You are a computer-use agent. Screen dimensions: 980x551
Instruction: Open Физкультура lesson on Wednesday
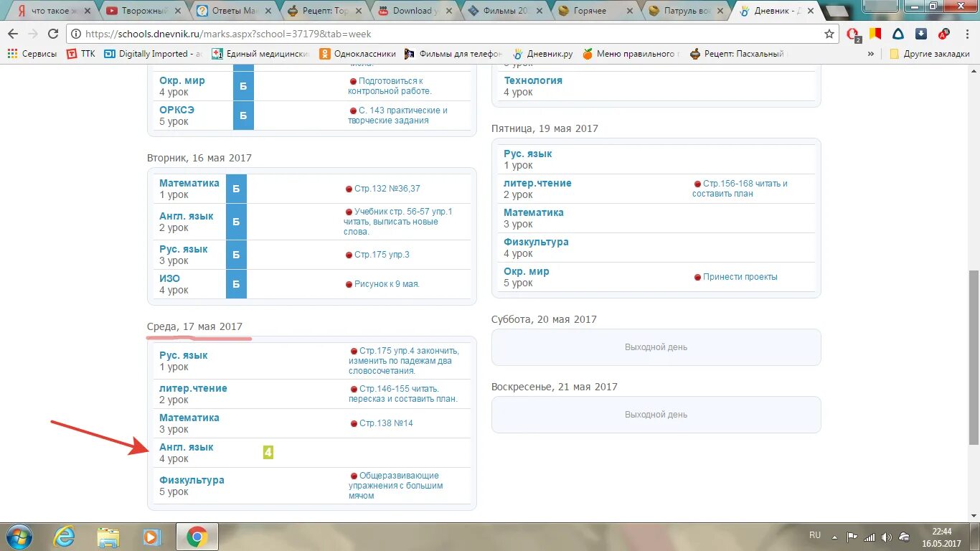point(192,480)
